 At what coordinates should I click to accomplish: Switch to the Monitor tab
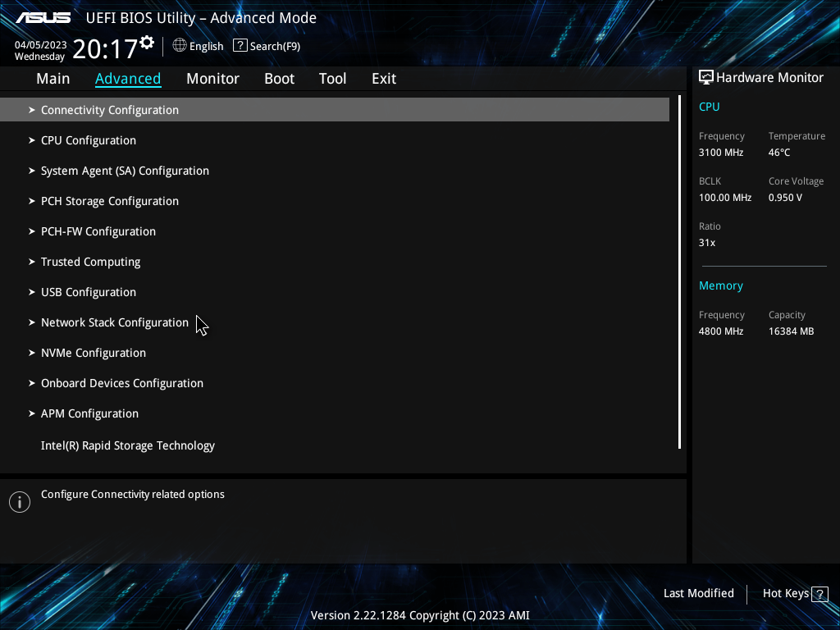pos(212,79)
